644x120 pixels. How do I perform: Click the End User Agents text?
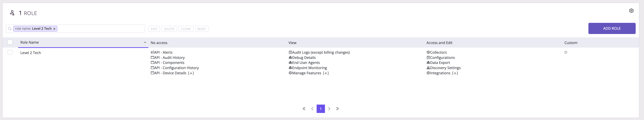(306, 63)
